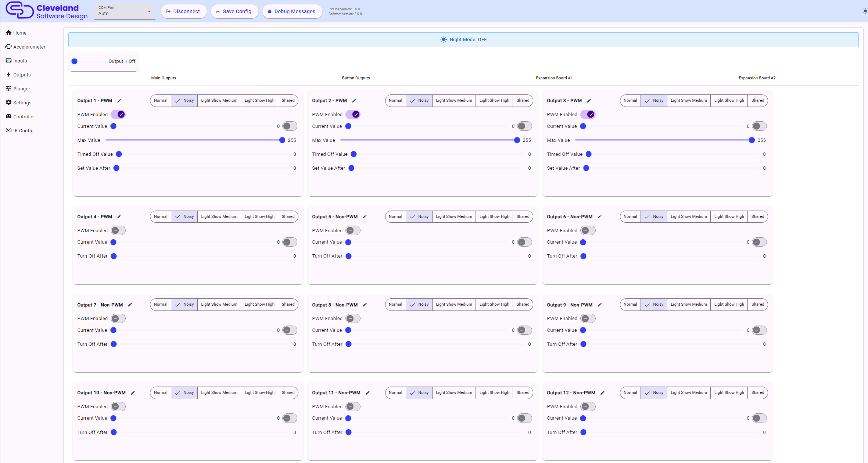This screenshot has width=868, height=463.
Task: Open the Expansion Board #1 tab
Action: 554,78
